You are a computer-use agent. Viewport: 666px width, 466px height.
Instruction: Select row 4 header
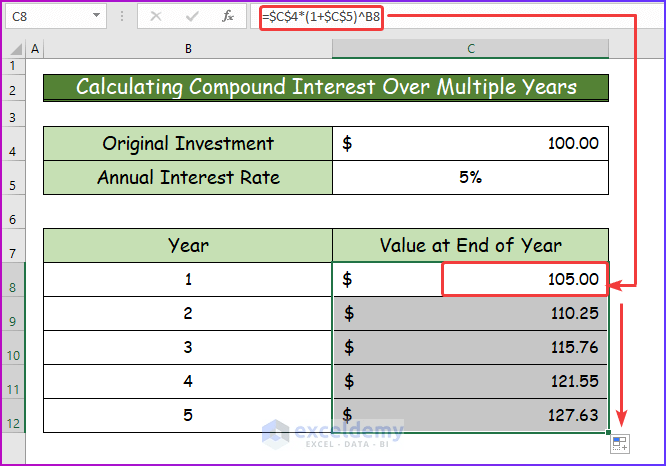tap(13, 144)
